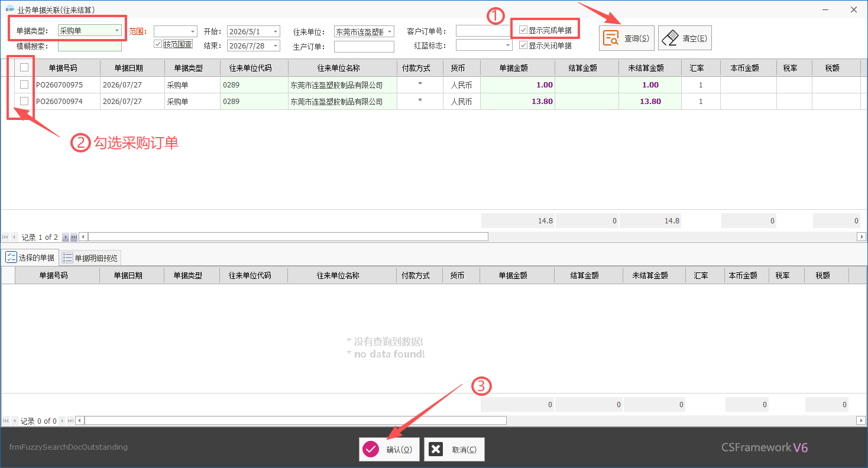Select the PO260700975 document number cell
This screenshot has height=468, width=868.
[67, 84]
